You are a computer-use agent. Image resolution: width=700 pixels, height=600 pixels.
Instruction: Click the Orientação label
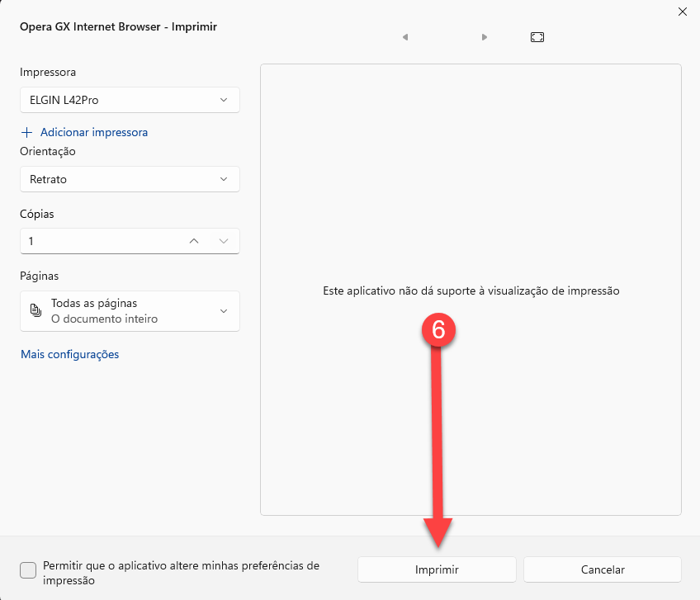click(x=48, y=151)
